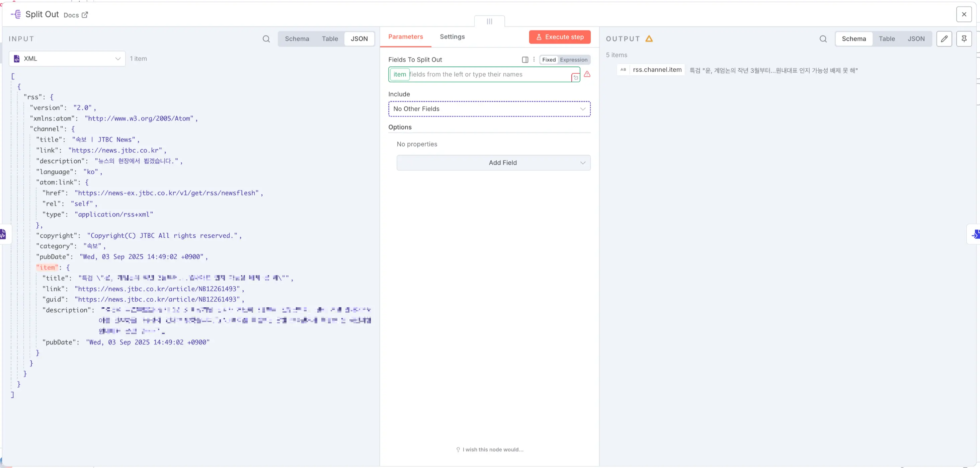Edit output data with the pencil icon
The image size is (980, 468).
[x=945, y=38]
